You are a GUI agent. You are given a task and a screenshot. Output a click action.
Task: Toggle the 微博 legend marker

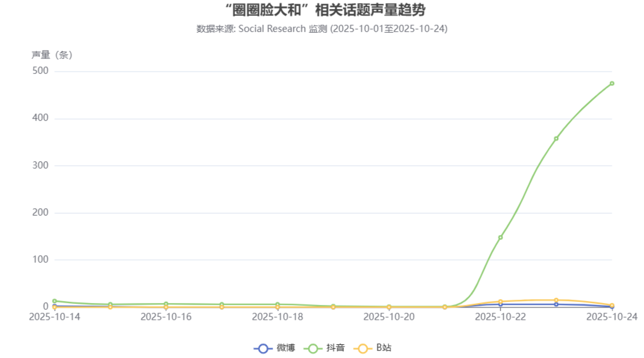263,348
